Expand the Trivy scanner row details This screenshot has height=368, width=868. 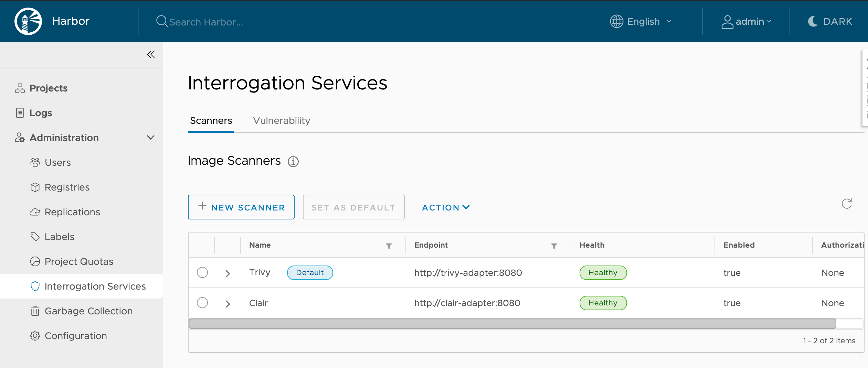tap(227, 273)
